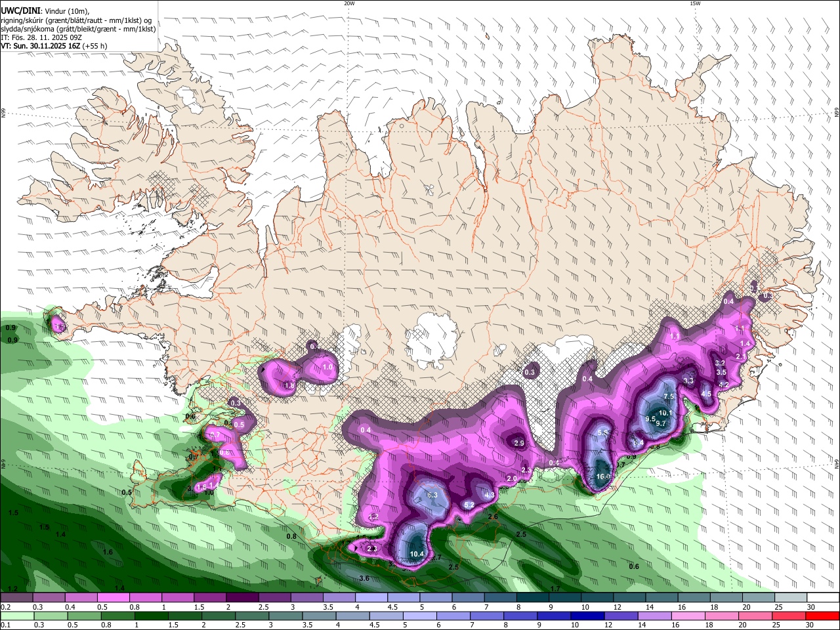Pick the light lavender 4 swatch in the upper legend row
This screenshot has height=630, width=840.
[x=371, y=597]
